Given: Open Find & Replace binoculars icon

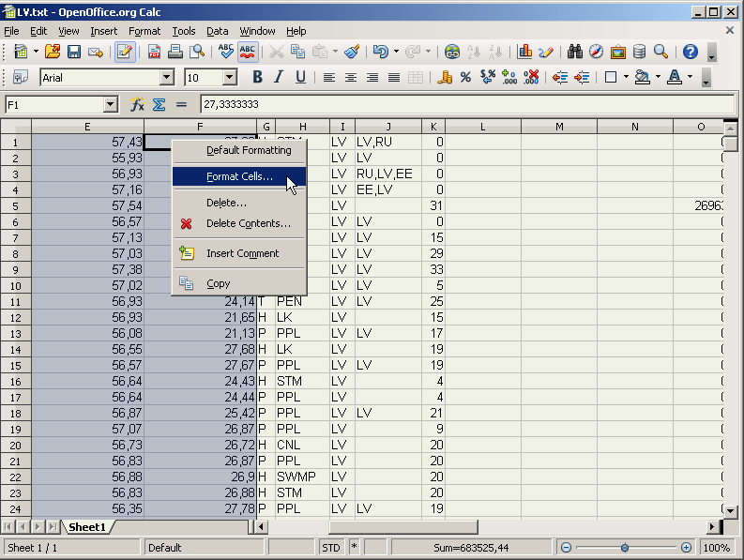Looking at the screenshot, I should 575,52.
